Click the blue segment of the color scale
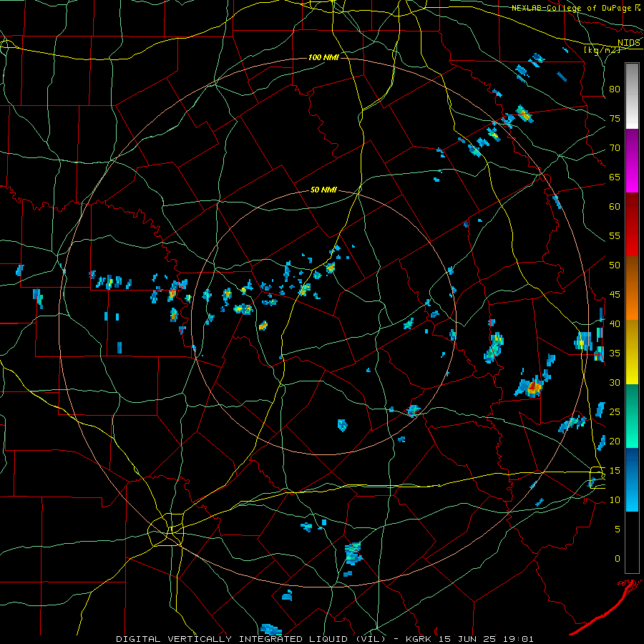This screenshot has width=644, height=644. click(632, 479)
